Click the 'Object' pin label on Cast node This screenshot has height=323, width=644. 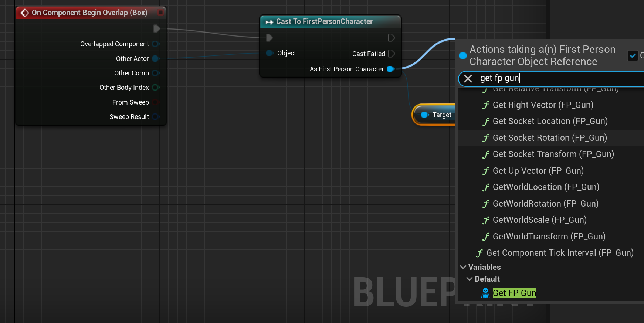pos(287,53)
